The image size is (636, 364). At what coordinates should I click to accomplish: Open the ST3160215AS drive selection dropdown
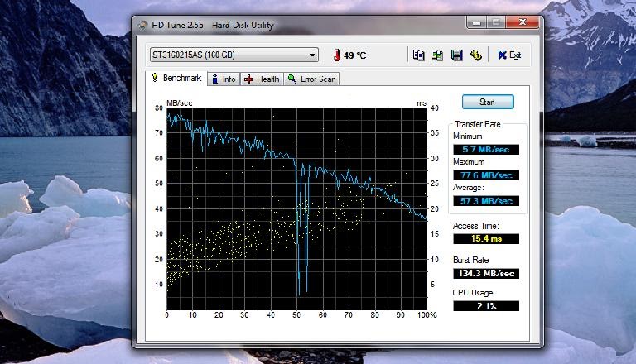[x=234, y=55]
